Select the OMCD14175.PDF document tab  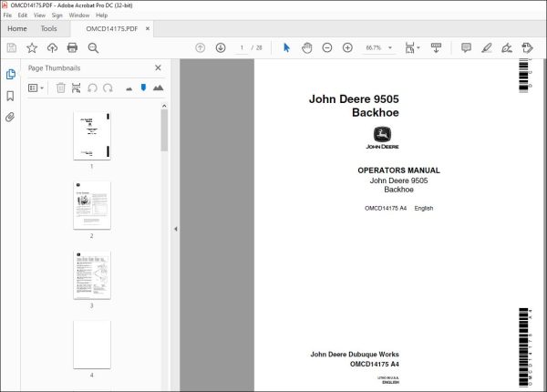click(x=111, y=28)
